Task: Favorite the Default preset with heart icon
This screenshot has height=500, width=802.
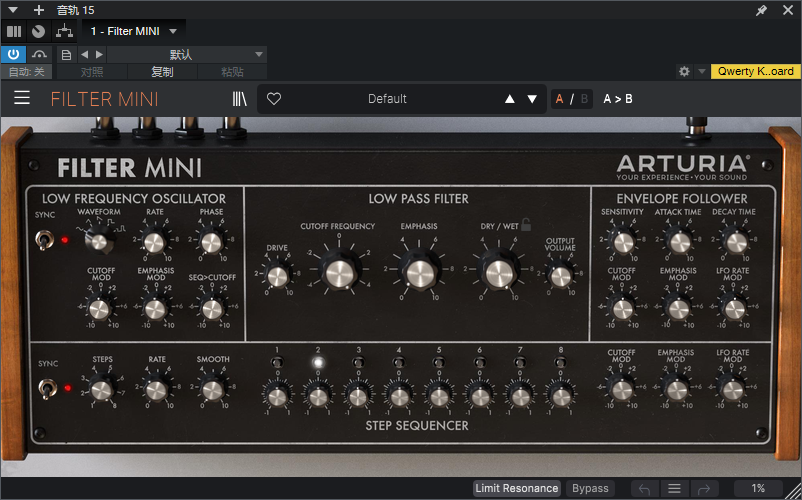Action: pyautogui.click(x=274, y=99)
